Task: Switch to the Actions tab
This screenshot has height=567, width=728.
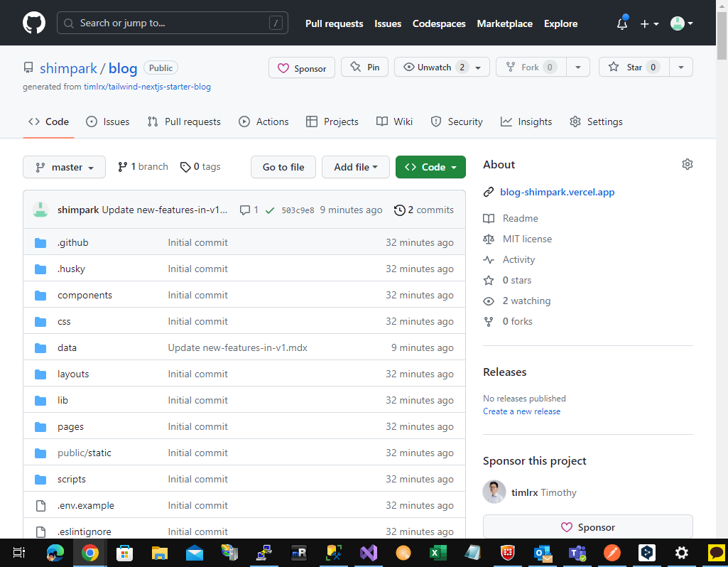Action: [x=264, y=121]
